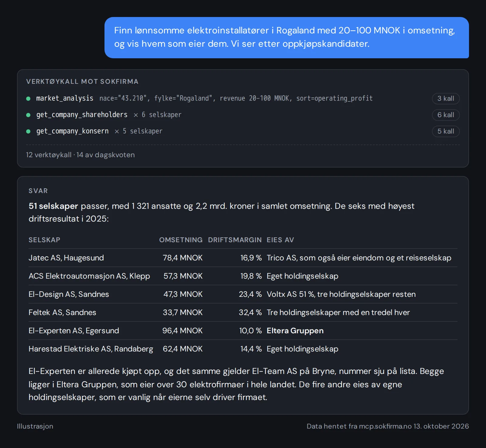This screenshot has height=448, width=486.
Task: Select the "Feltek AS, Sandnes" company cell
Action: tap(62, 312)
